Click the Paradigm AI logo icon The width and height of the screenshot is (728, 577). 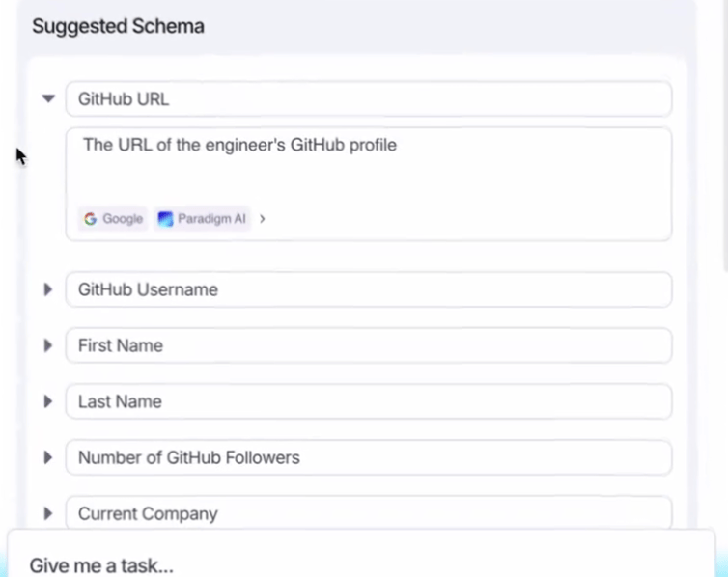pyautogui.click(x=165, y=219)
